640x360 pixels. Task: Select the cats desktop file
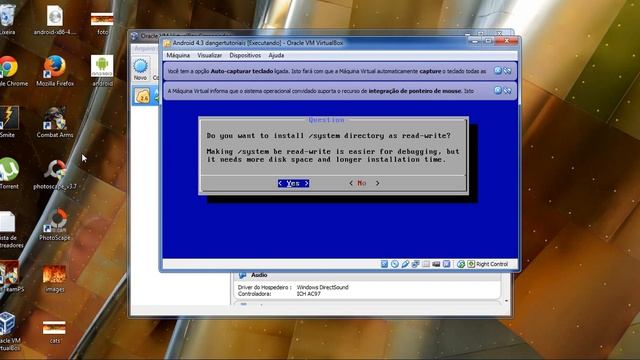click(55, 331)
